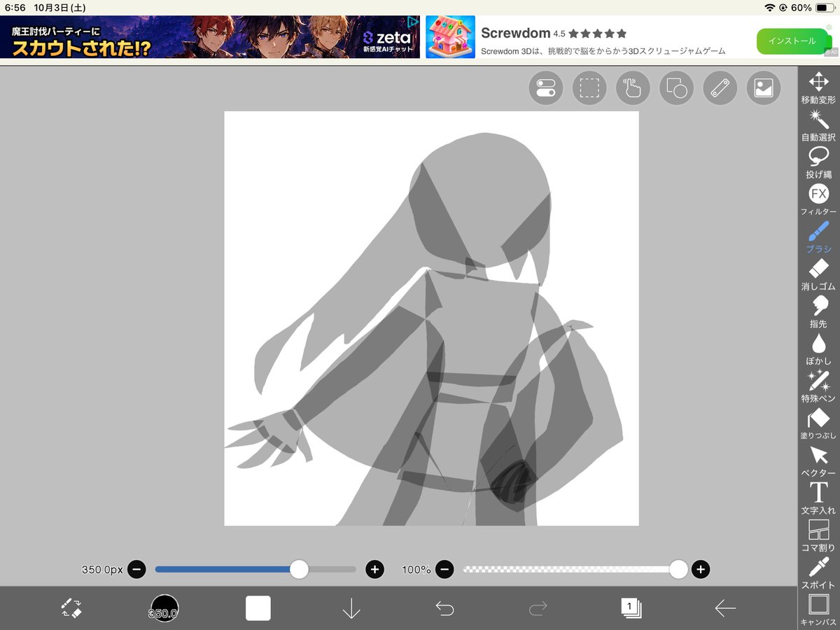This screenshot has height=630, width=840.
Task: Open brush settings showing size 350.0
Action: click(164, 608)
